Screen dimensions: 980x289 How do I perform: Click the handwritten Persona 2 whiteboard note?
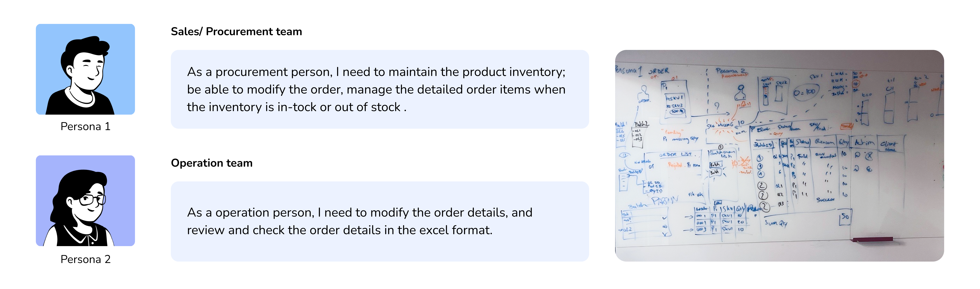tap(730, 71)
